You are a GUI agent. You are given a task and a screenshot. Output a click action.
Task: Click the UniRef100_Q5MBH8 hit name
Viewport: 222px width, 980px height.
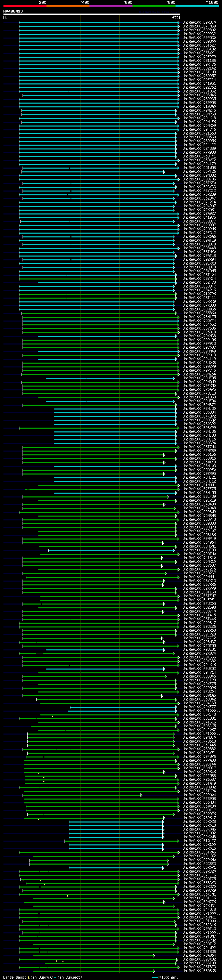click(x=199, y=516)
